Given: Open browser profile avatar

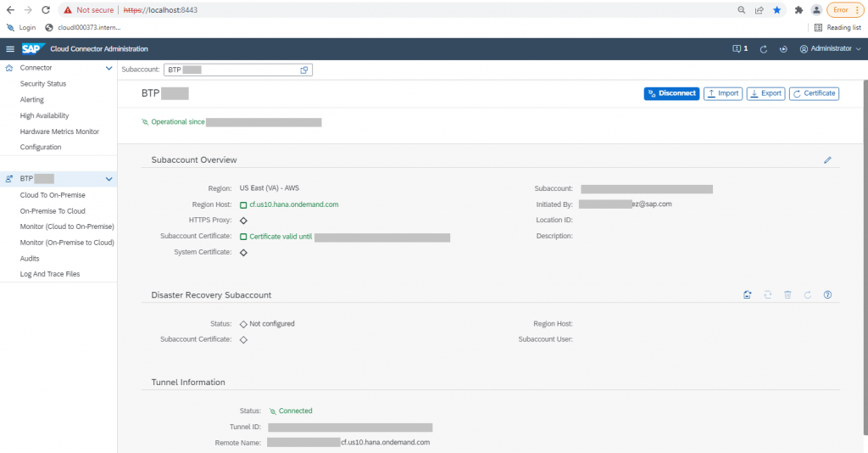Looking at the screenshot, I should tap(816, 10).
